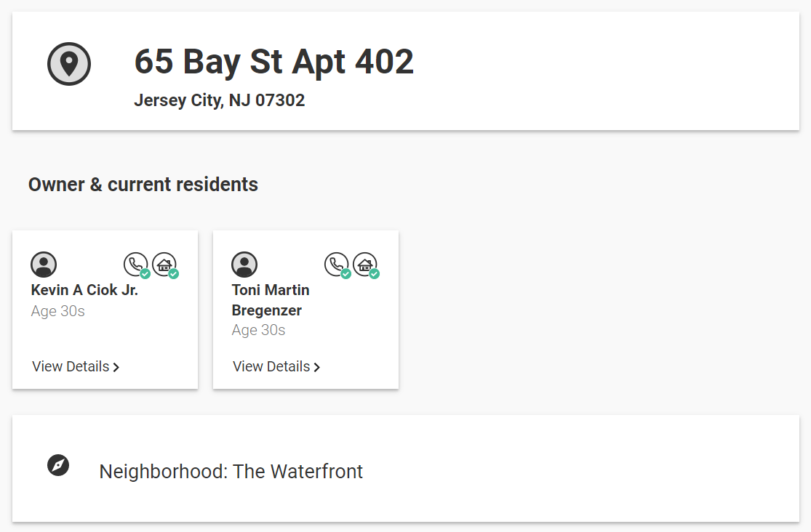Click the chevron next to Kevin's View Details
The image size is (811, 532).
pyautogui.click(x=116, y=367)
